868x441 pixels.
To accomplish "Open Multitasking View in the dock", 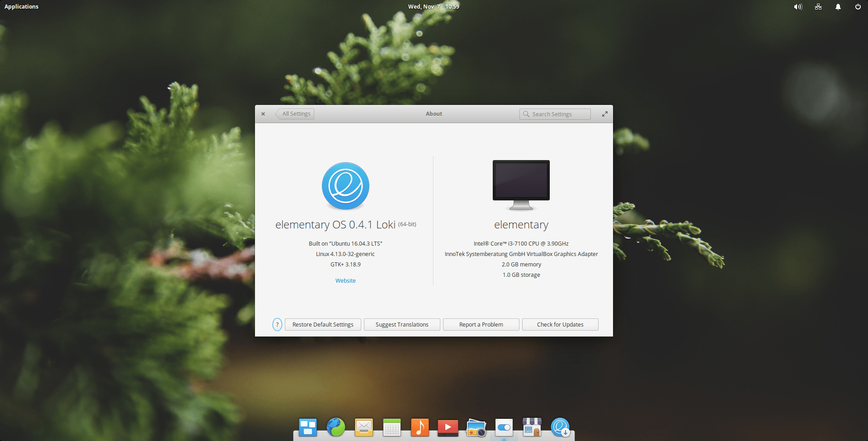I will 308,427.
